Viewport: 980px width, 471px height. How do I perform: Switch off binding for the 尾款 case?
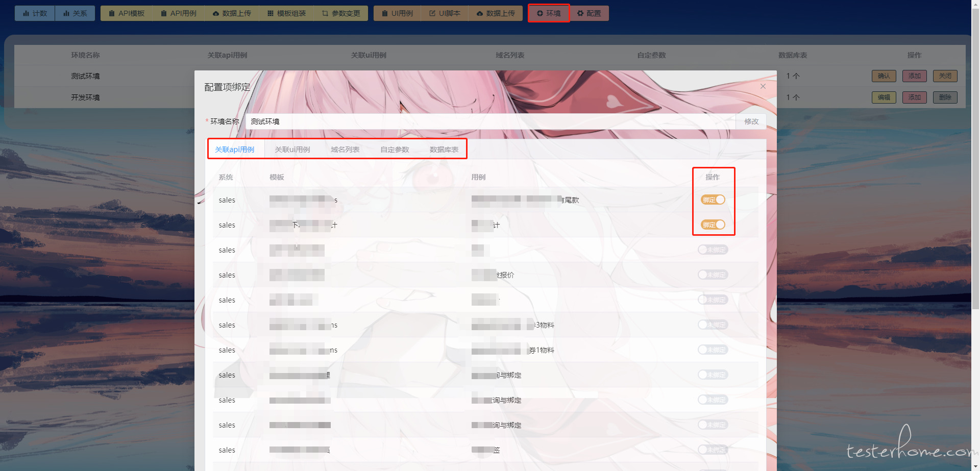713,200
